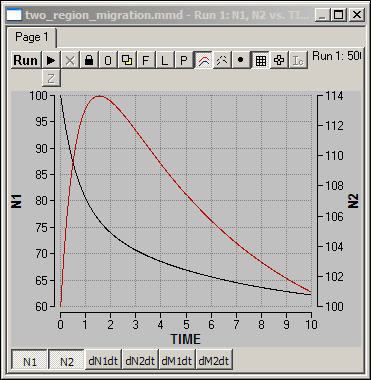371x380 pixels.
Task: Click the crosshair cursor icon
Action: point(279,60)
